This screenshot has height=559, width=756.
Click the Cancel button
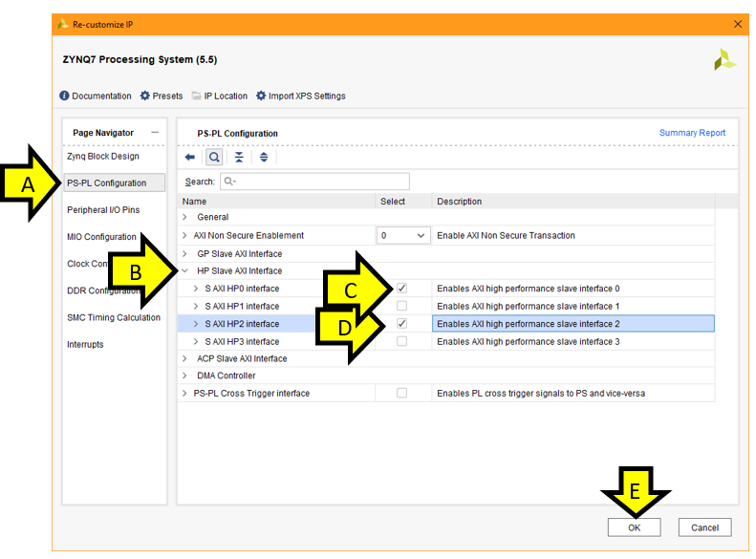point(704,527)
